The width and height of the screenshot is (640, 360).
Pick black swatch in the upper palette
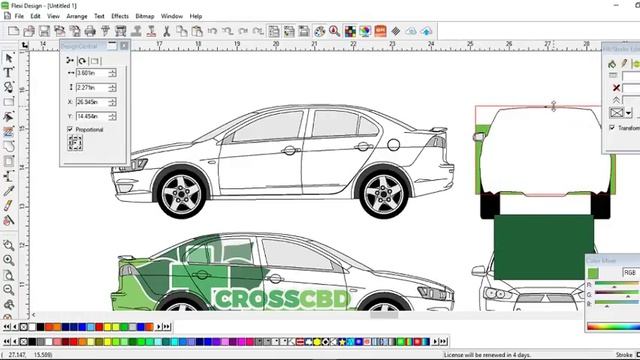[40, 327]
